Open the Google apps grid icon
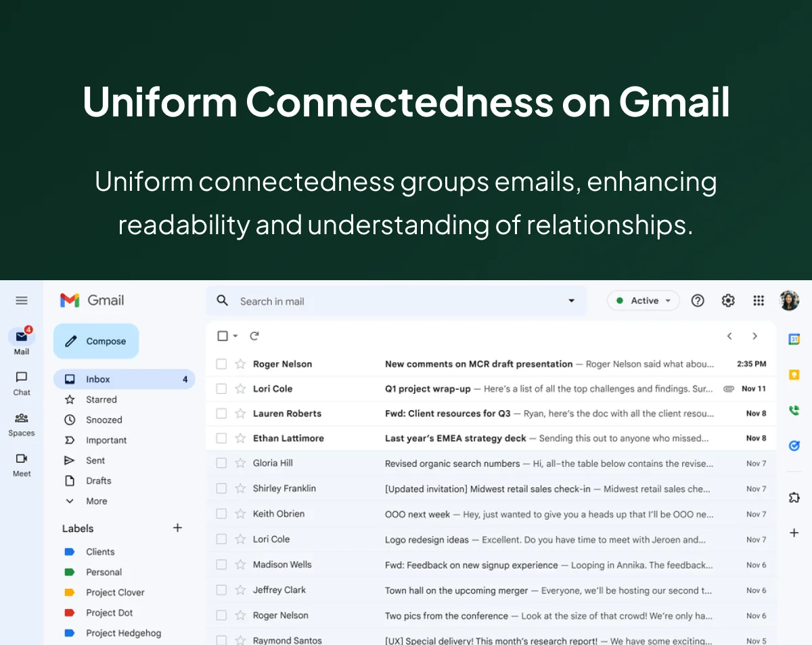Viewport: 812px width, 645px height. coord(759,301)
